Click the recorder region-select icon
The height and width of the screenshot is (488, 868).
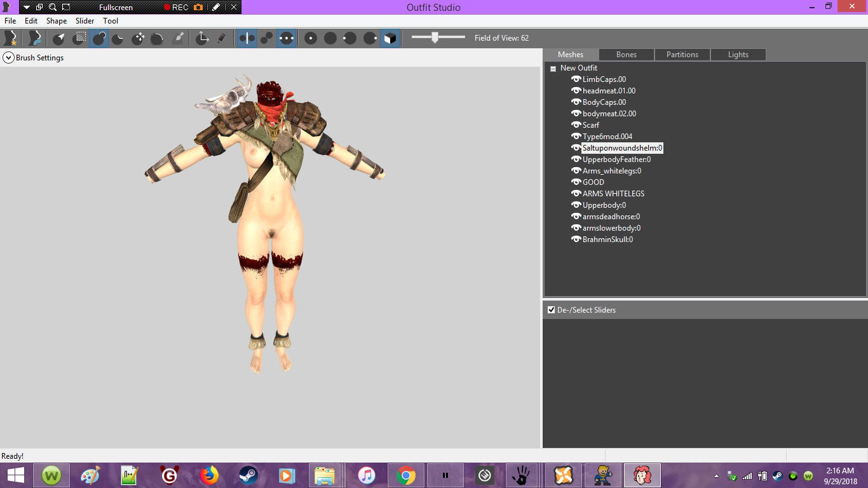(66, 7)
